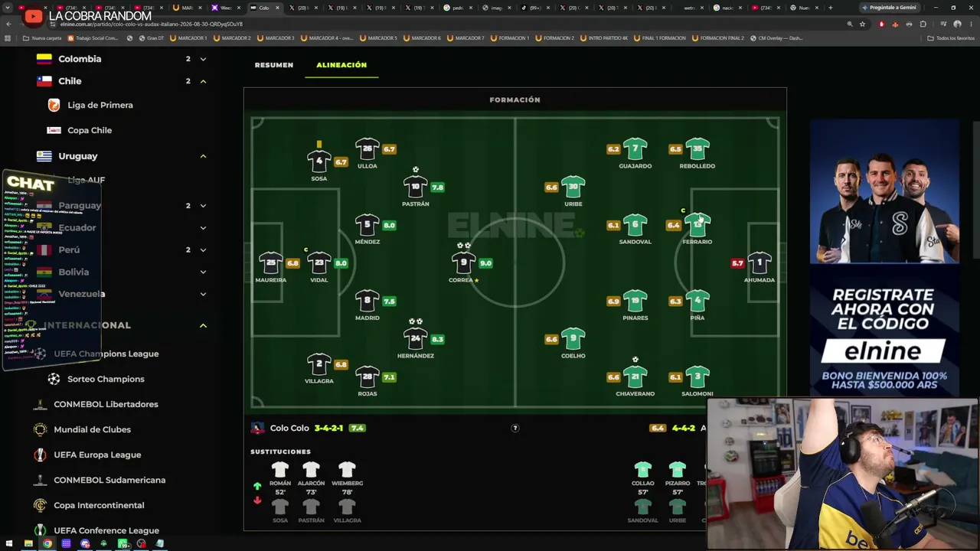Expand the Perú leagues chevron

click(203, 250)
